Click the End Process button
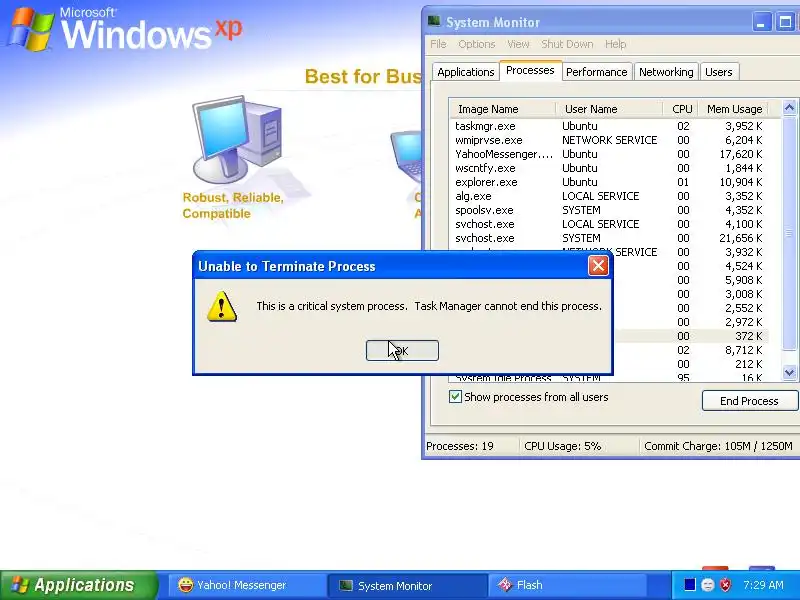 coord(749,401)
